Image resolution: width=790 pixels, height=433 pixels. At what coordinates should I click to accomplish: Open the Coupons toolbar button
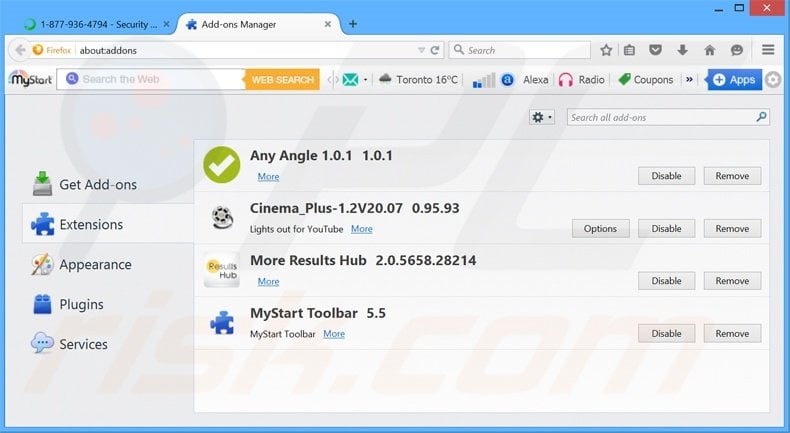(645, 80)
